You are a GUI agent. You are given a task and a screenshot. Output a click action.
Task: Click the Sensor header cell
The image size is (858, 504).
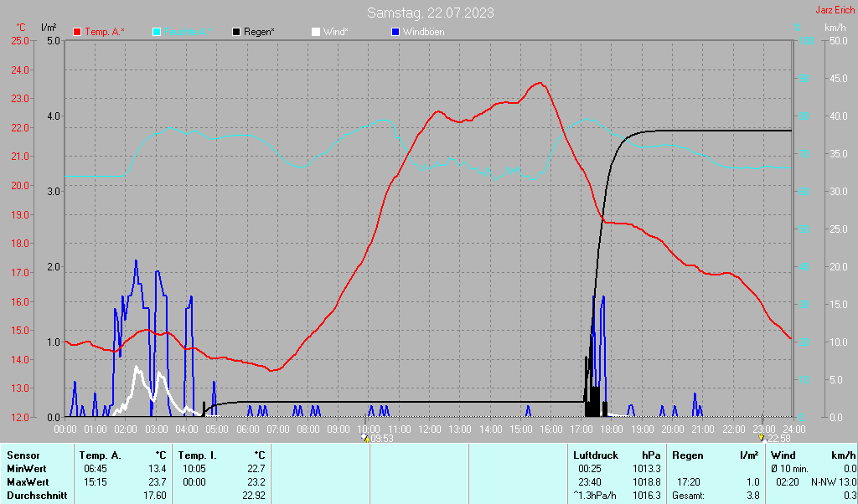(23, 455)
